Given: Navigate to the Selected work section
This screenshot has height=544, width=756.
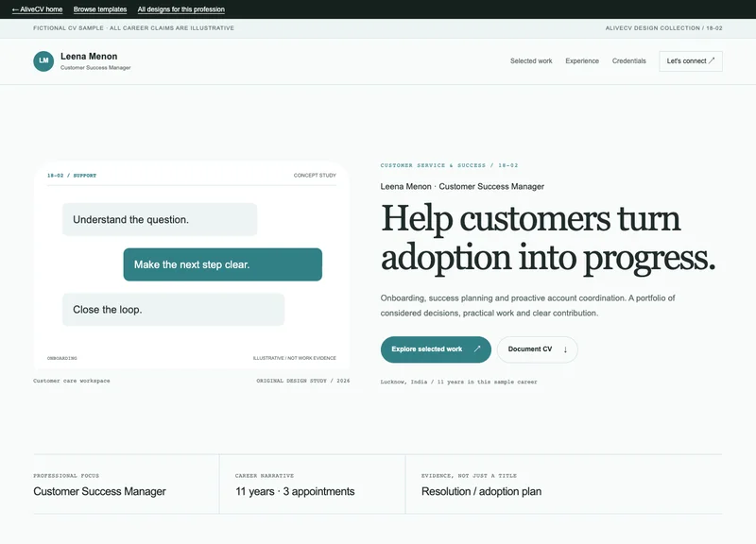Looking at the screenshot, I should (x=531, y=60).
